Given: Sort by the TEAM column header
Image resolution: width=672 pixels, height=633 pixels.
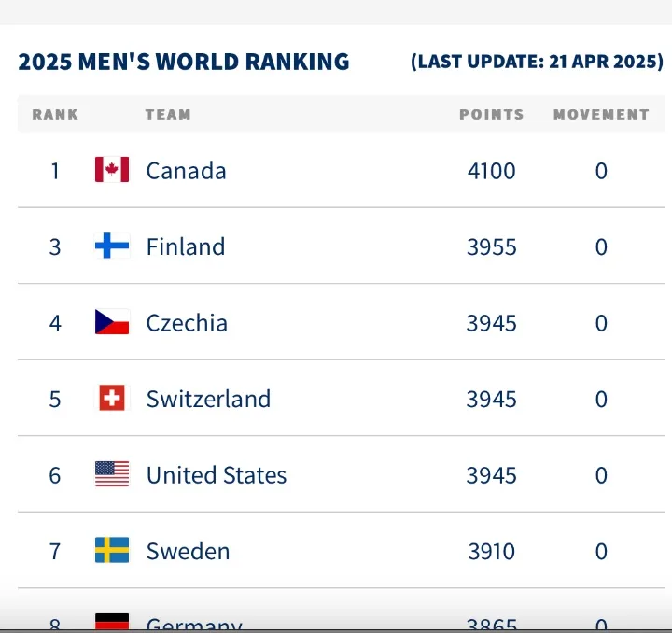Looking at the screenshot, I should [x=168, y=115].
